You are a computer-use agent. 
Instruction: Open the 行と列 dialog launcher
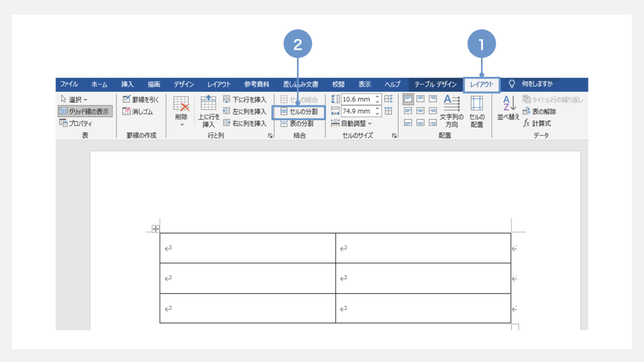click(270, 136)
